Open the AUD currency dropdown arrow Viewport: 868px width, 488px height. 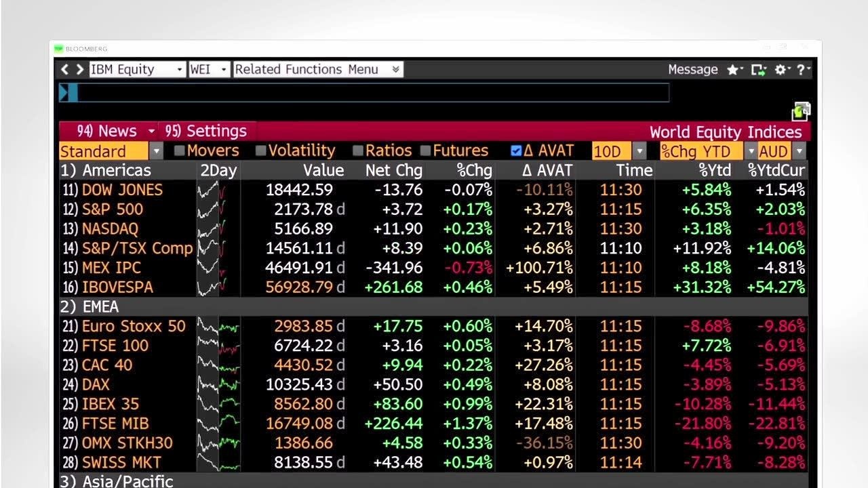pyautogui.click(x=799, y=151)
